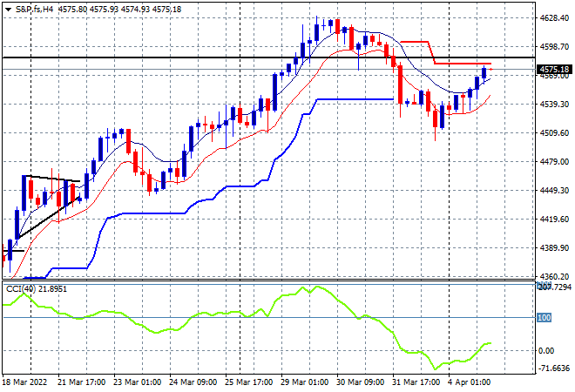Select the S&P.fs,H4 symbol title text
The height and width of the screenshot is (392, 575).
35,10
